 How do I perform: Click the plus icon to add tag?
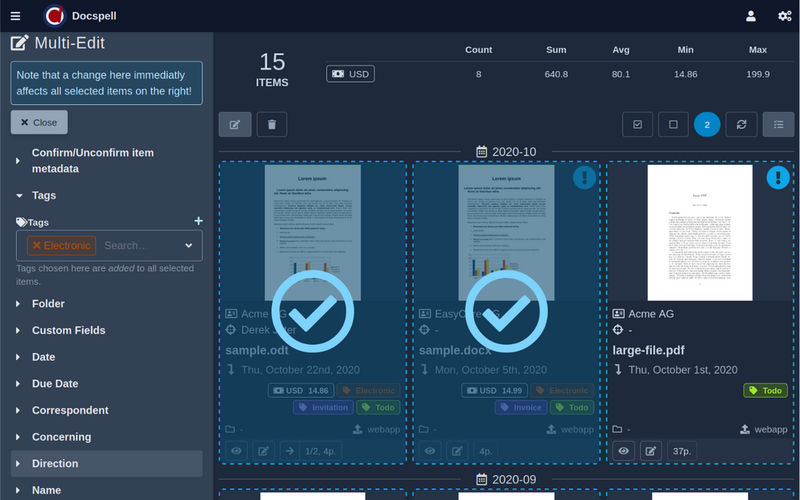[x=198, y=221]
